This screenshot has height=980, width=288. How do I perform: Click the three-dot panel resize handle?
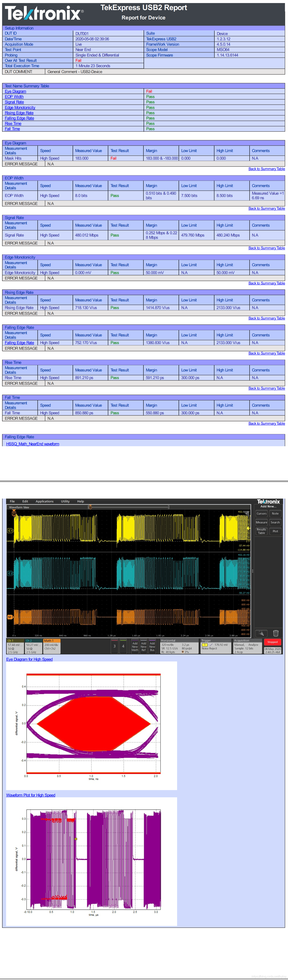(253, 571)
